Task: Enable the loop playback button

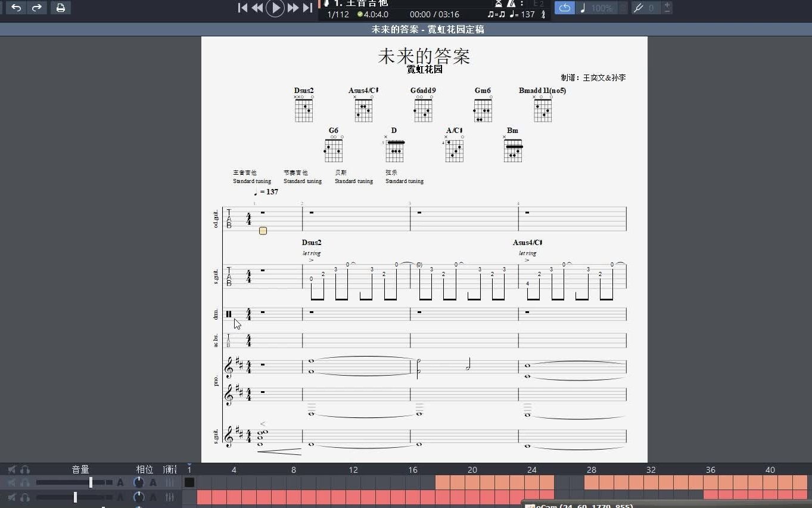Action: (565, 8)
